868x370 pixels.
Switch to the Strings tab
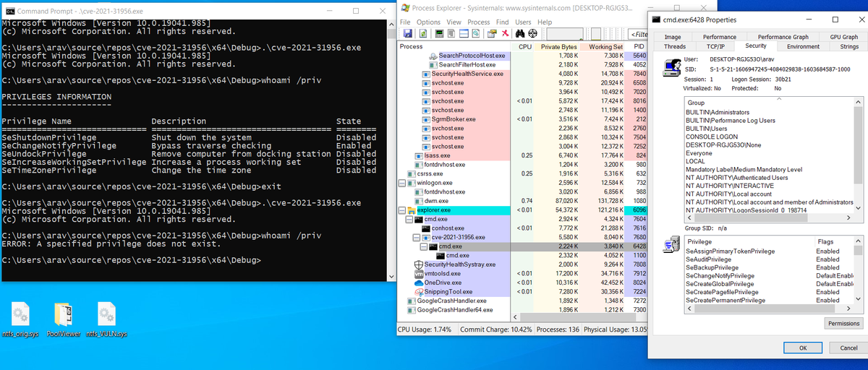click(848, 46)
